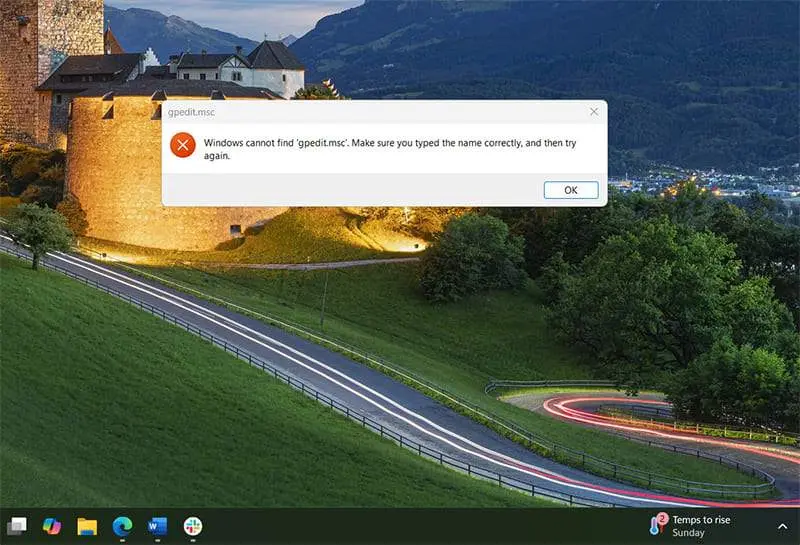
Task: Click the 'Windows cannot find' error message
Action: 390,149
